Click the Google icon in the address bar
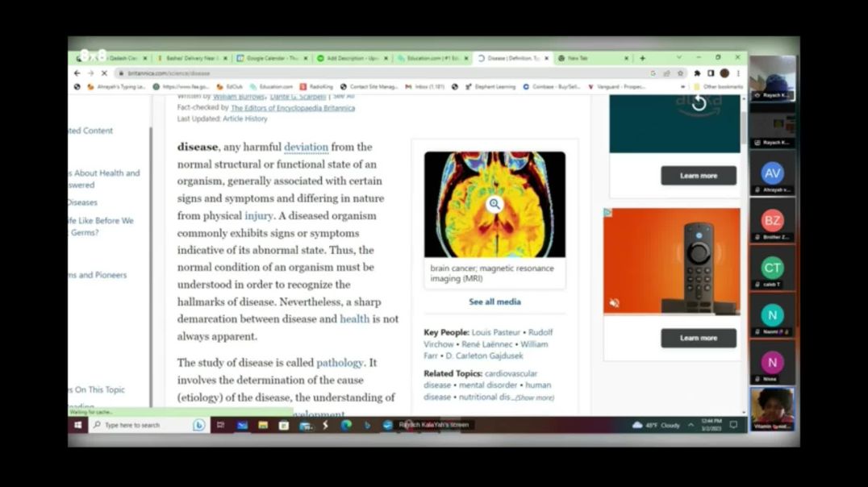Screen dimensions: 868x487 point(653,73)
